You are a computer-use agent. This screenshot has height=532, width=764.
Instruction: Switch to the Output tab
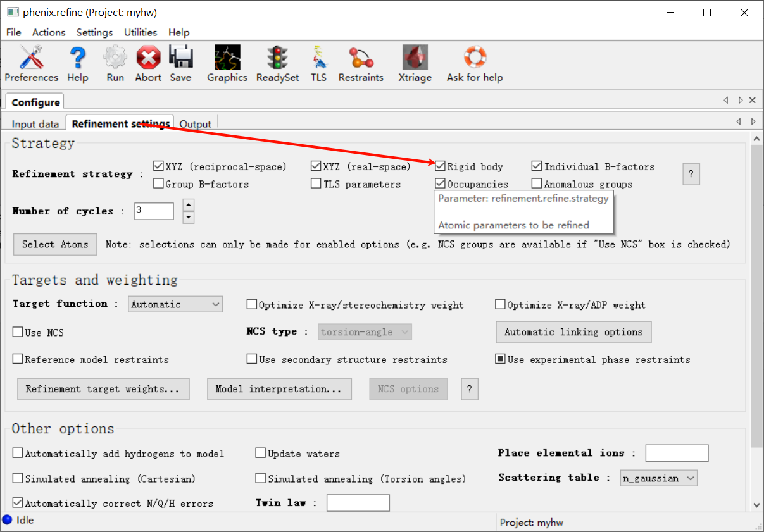click(x=196, y=124)
